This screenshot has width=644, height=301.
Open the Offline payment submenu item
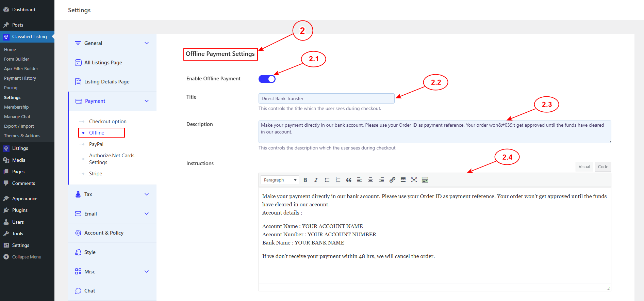point(97,133)
